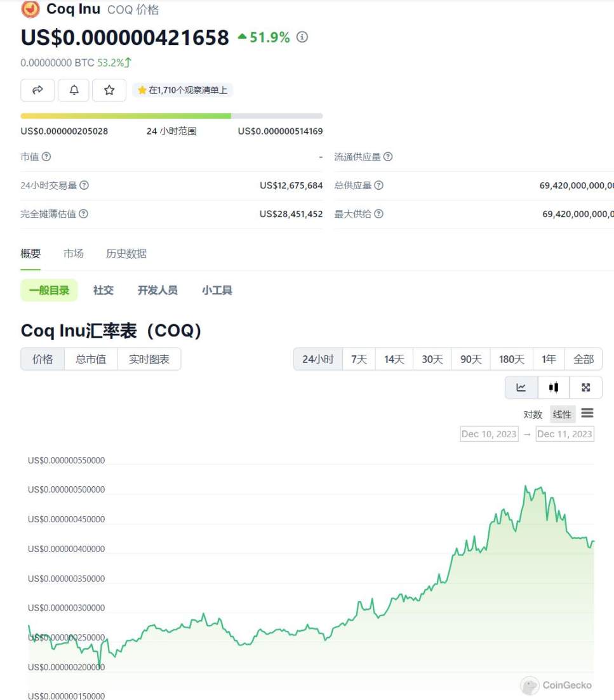Select the 7天 time range button

pos(359,359)
